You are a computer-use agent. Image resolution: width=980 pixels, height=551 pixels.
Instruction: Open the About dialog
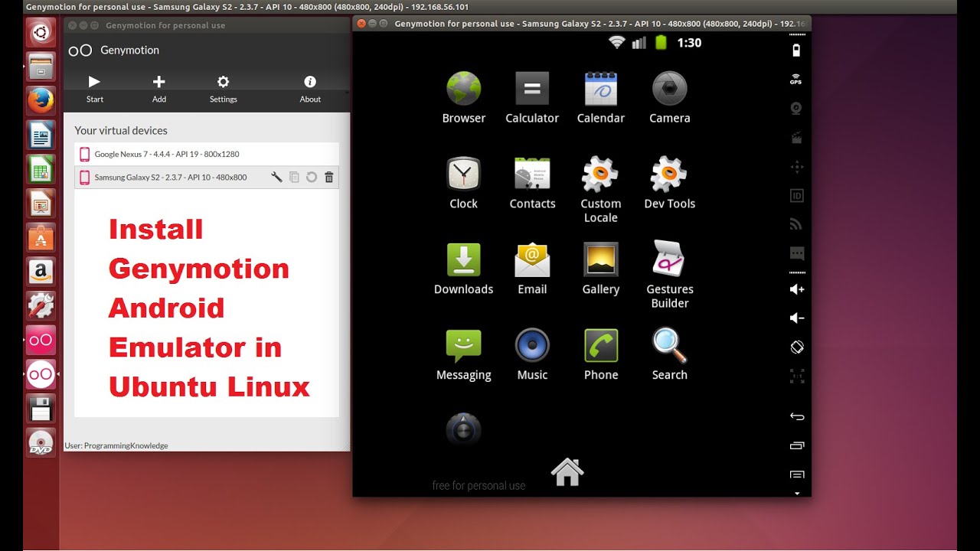pos(310,89)
